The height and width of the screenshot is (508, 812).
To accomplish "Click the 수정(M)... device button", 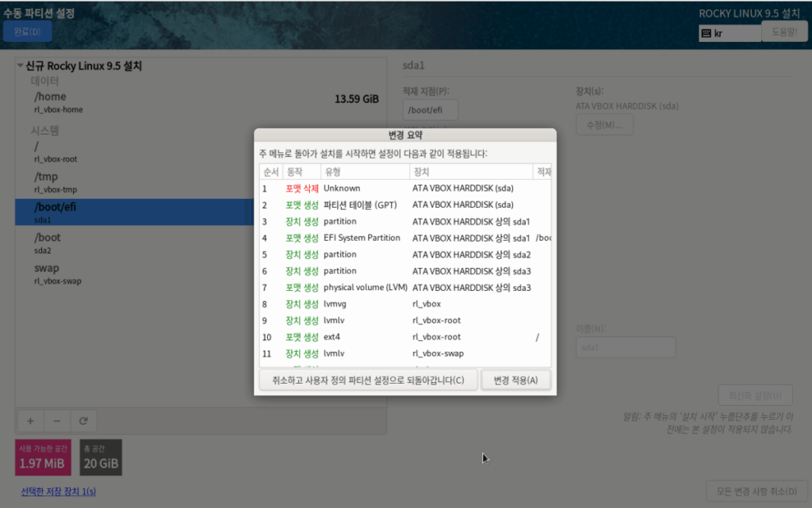I will click(604, 125).
